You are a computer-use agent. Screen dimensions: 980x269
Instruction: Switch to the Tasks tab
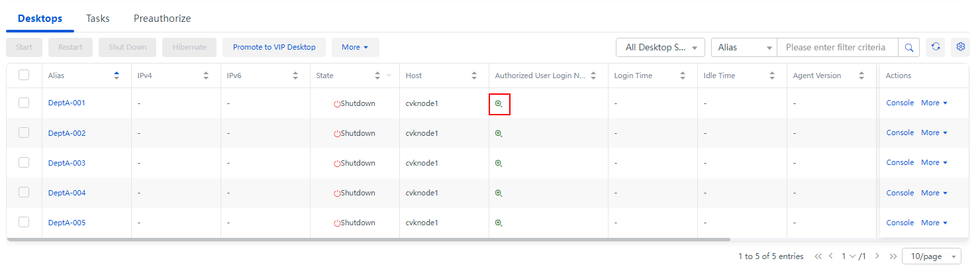point(98,19)
